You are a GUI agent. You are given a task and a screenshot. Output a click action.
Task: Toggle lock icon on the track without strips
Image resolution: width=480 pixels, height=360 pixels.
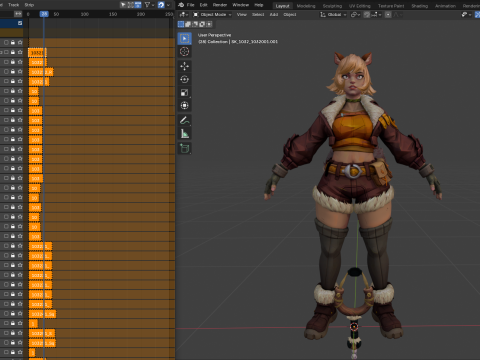[13, 42]
